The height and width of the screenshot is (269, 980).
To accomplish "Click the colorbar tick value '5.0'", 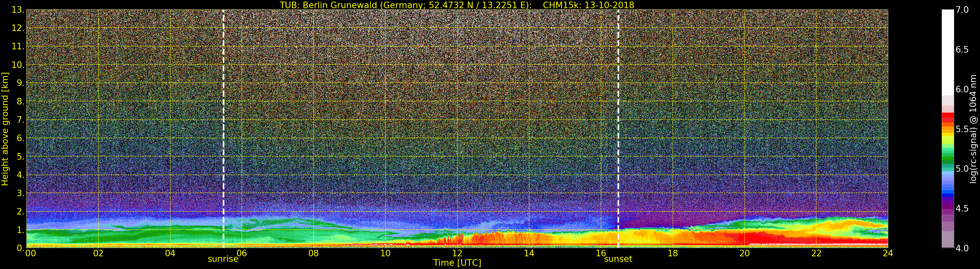I will [x=962, y=168].
